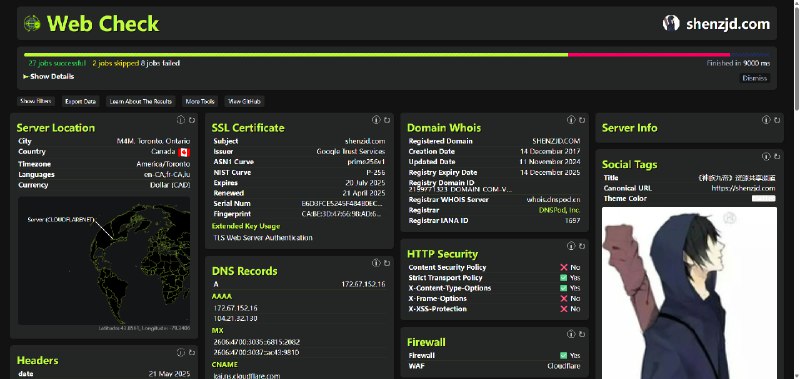Click the WAF Cloudflare value
The image size is (800, 379).
tap(564, 366)
